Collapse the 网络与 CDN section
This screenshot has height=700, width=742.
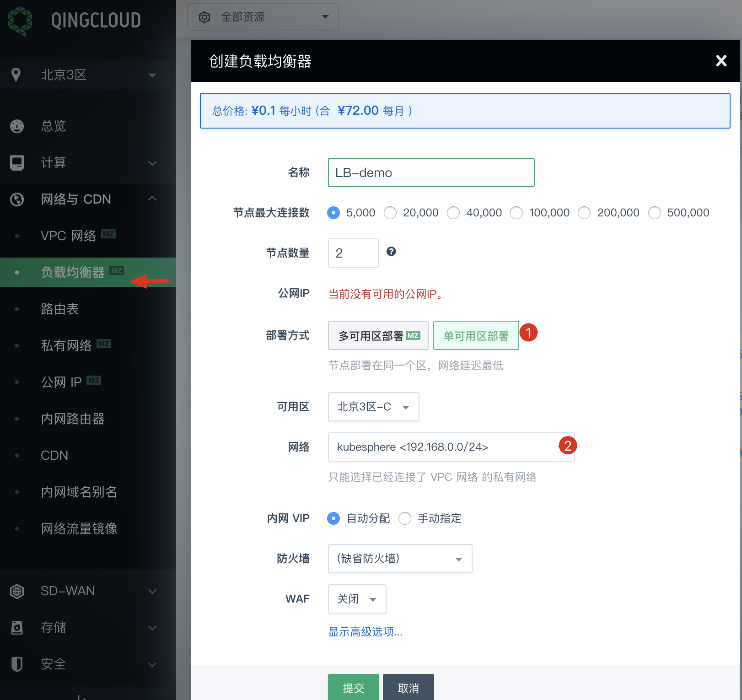[152, 199]
